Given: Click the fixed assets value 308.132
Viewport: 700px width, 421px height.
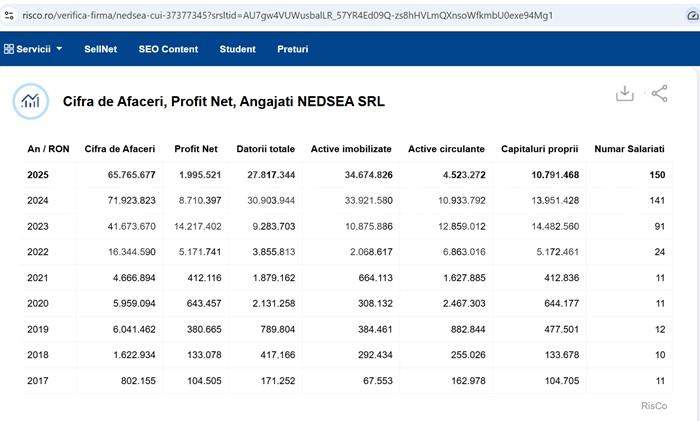Looking at the screenshot, I should (375, 303).
